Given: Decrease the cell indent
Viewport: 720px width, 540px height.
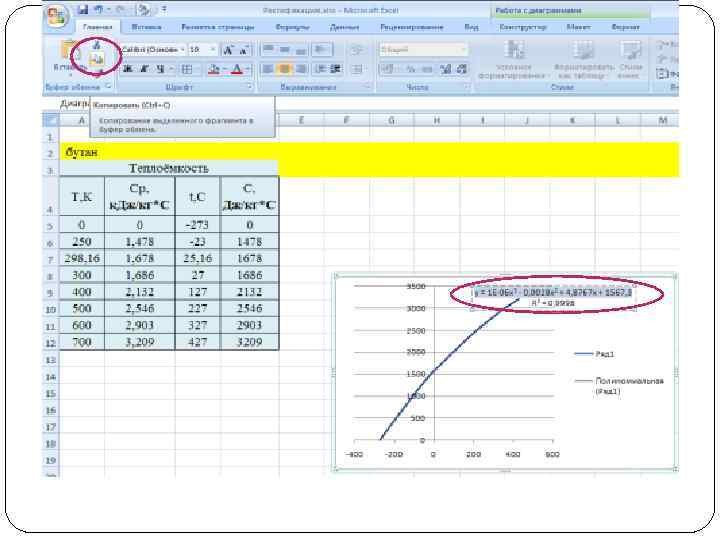Looking at the screenshot, I should tap(321, 69).
